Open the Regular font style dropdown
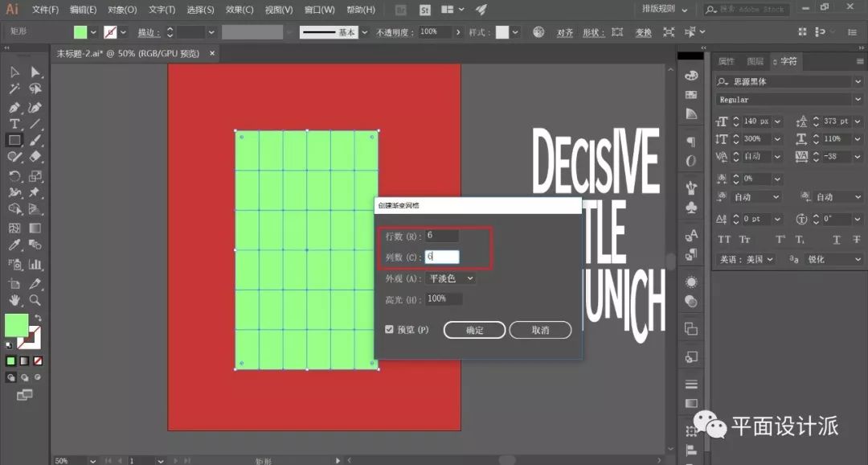Screen dimensions: 868x465 857,100
